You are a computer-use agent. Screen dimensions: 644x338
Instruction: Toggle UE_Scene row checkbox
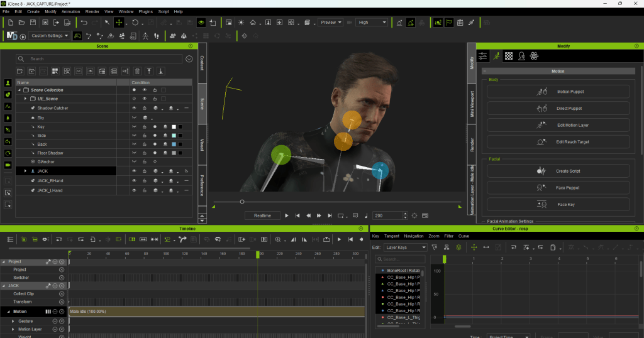pos(164,99)
